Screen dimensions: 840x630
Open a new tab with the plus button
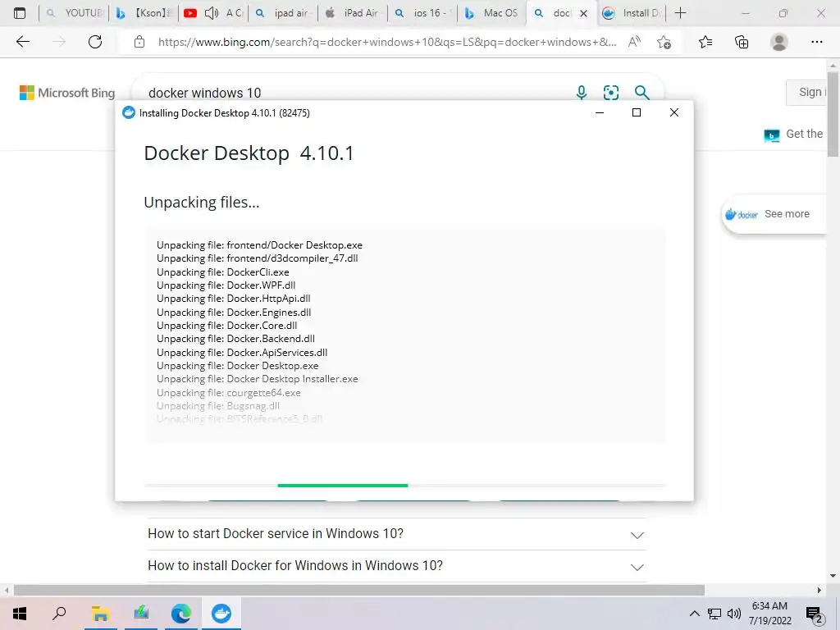pyautogui.click(x=680, y=13)
